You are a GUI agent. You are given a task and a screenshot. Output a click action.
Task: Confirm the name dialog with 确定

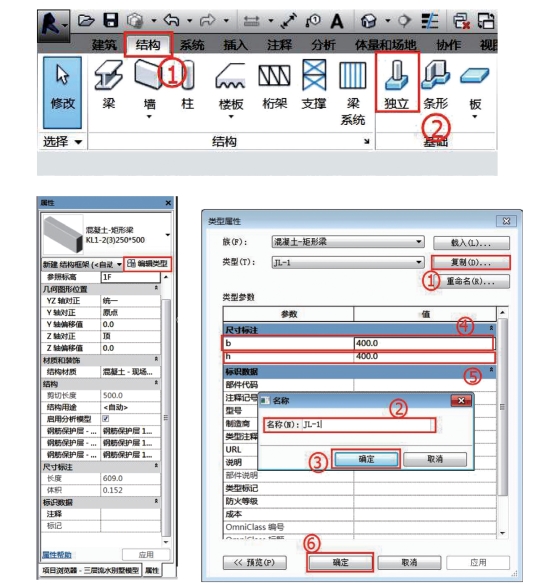coord(366,459)
